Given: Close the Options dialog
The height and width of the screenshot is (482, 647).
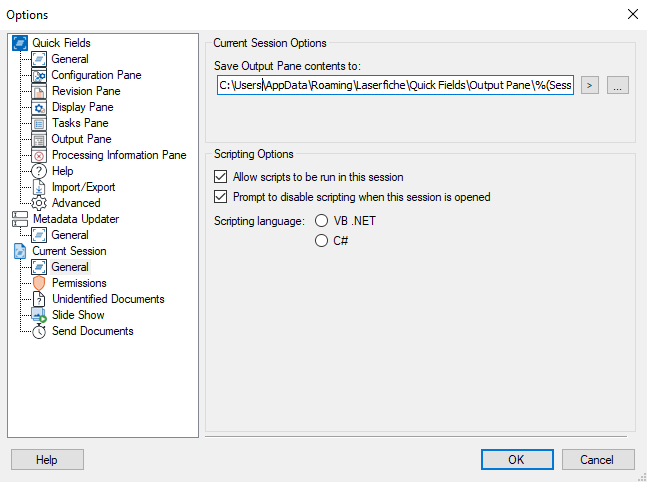Looking at the screenshot, I should coord(633,14).
